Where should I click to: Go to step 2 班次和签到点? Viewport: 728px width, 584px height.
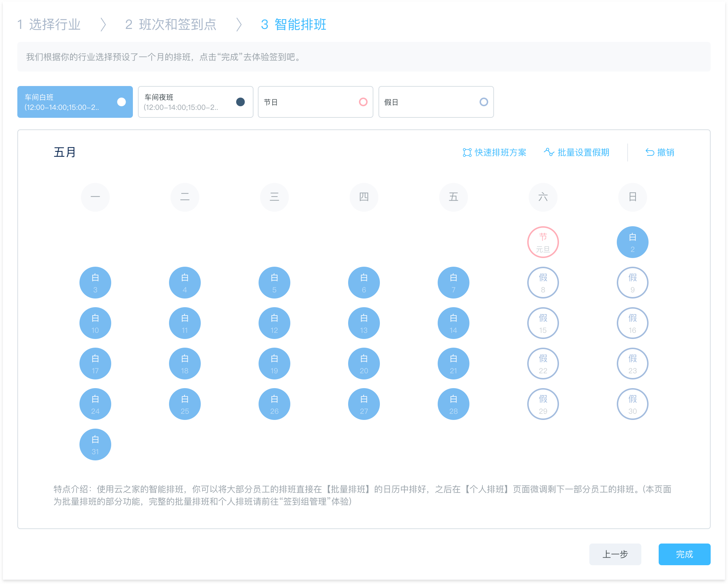(170, 25)
